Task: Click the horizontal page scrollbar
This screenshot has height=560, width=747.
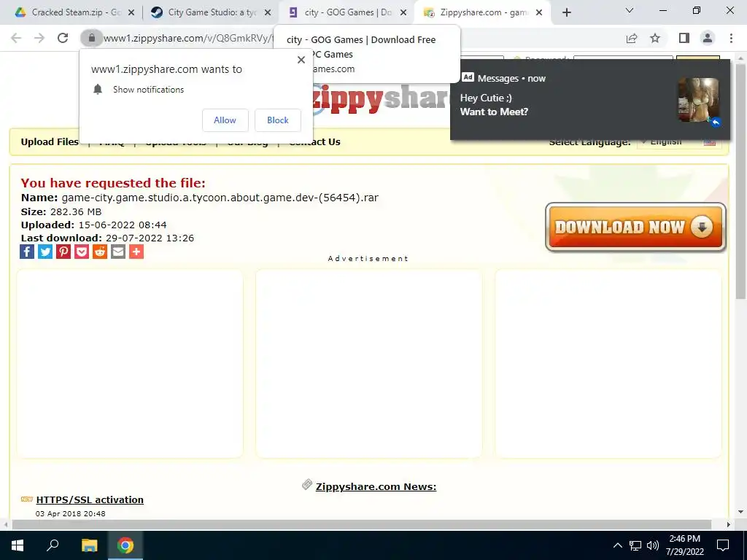Action: coord(362,524)
